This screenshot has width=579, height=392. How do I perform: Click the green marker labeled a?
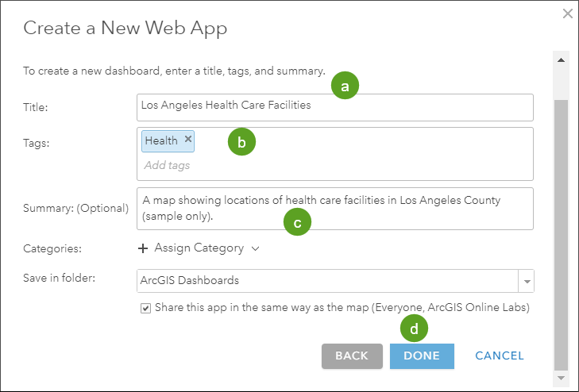pyautogui.click(x=345, y=86)
